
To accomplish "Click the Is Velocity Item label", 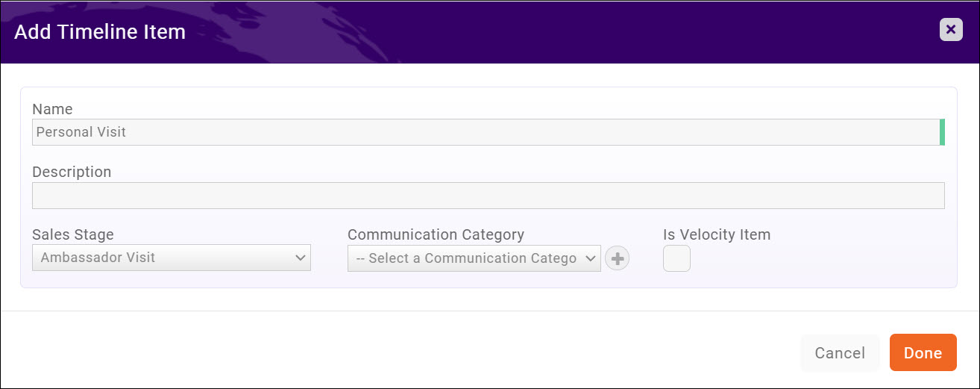I will click(716, 234).
